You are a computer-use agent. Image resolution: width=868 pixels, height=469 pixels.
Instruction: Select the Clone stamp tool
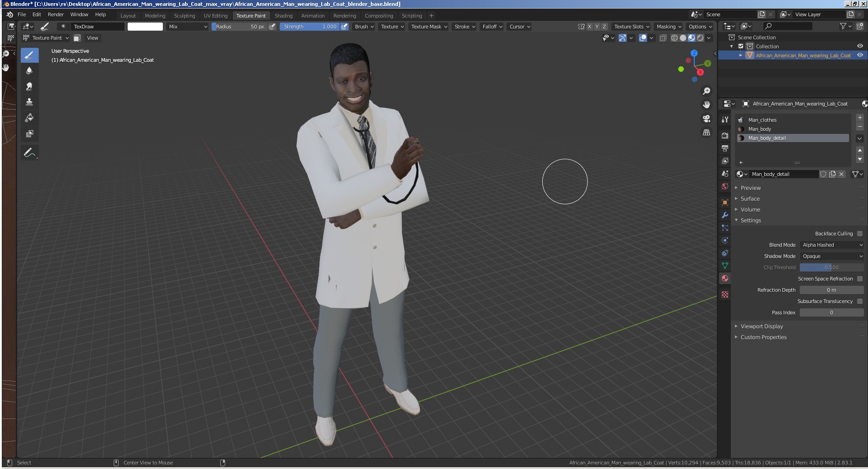pos(29,102)
